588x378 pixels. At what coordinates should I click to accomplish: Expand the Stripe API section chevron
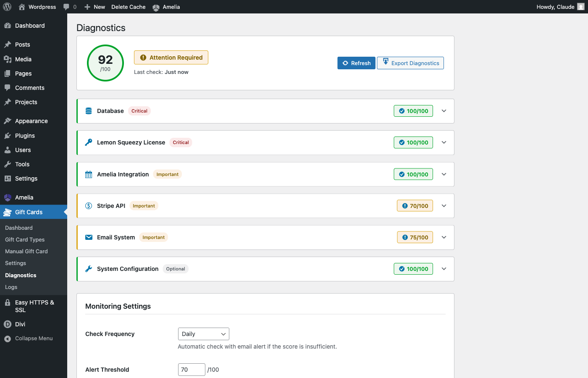(x=444, y=206)
